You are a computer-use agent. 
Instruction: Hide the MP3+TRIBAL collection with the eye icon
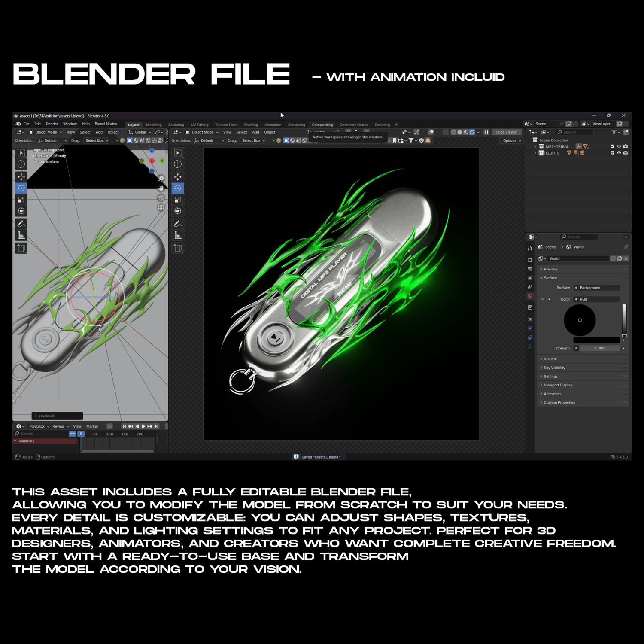[x=619, y=146]
